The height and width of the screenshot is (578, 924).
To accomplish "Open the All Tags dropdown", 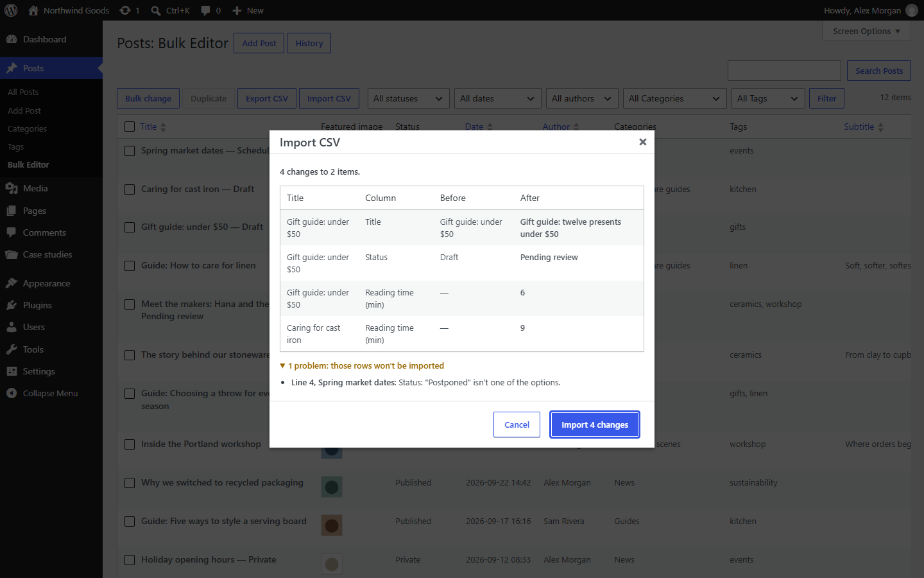I will point(768,98).
